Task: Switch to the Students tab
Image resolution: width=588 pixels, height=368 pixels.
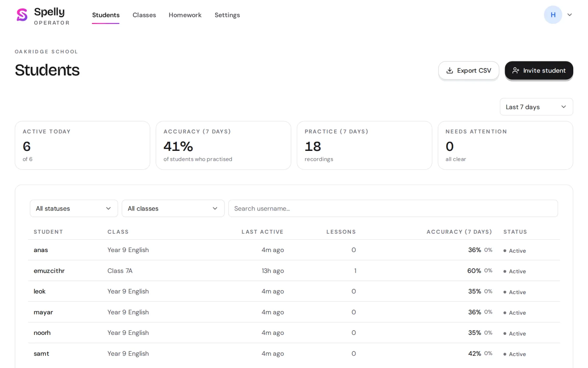Action: [x=106, y=15]
